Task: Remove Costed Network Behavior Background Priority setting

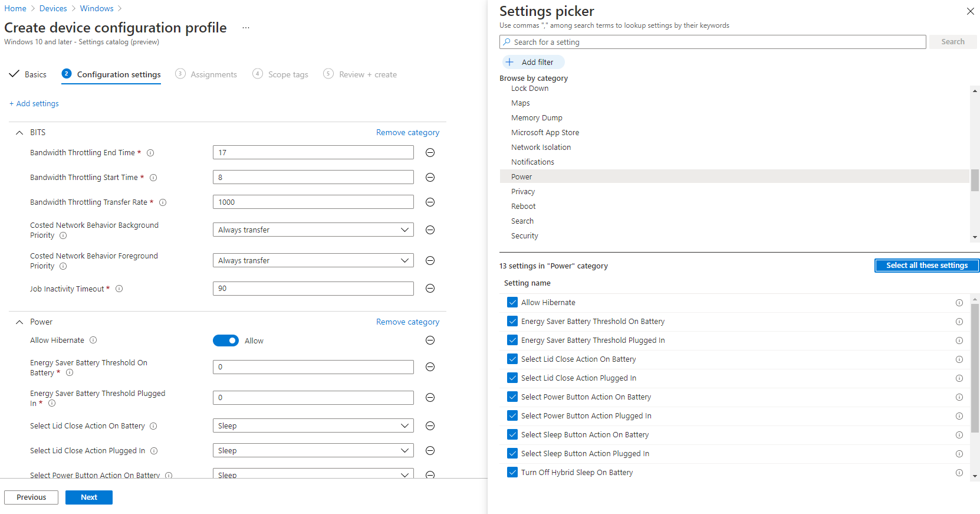Action: pyautogui.click(x=430, y=230)
